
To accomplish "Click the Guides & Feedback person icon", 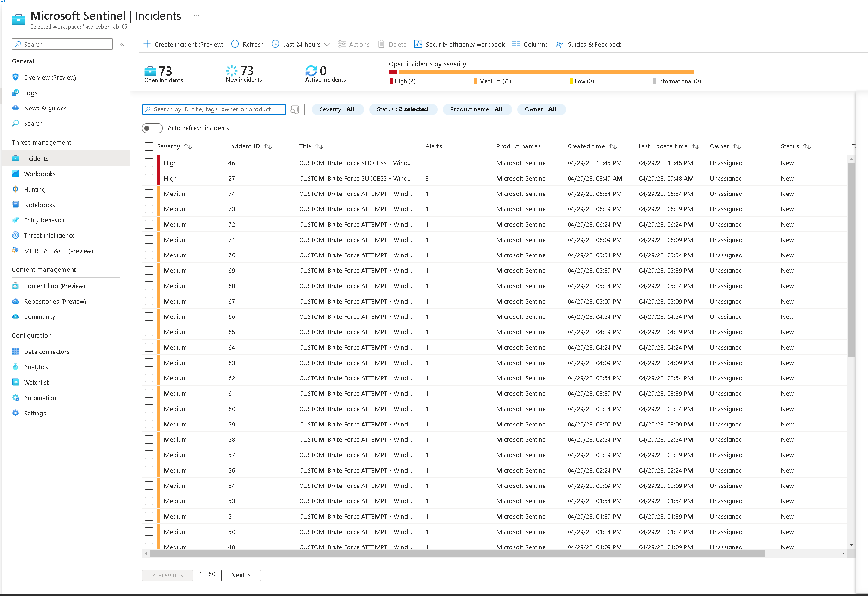I will point(559,44).
